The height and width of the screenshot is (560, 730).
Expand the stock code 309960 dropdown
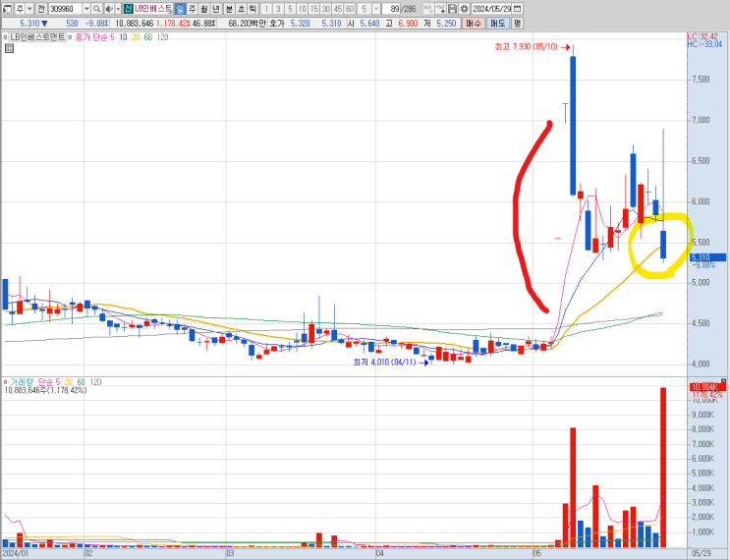pos(86,9)
